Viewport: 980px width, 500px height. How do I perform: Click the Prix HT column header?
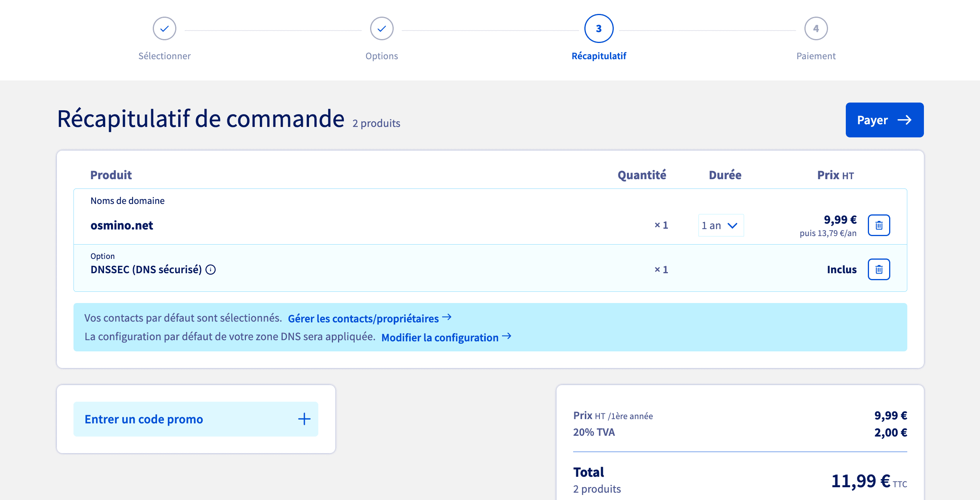(x=835, y=175)
